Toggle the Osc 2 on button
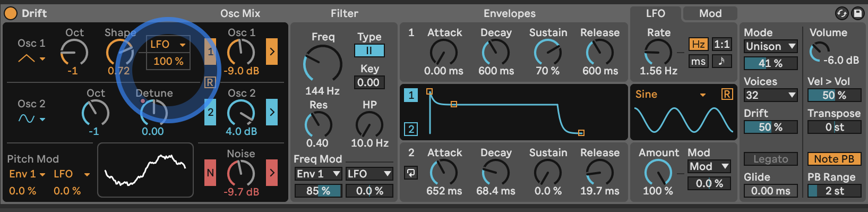The width and height of the screenshot is (868, 212). pos(210,112)
